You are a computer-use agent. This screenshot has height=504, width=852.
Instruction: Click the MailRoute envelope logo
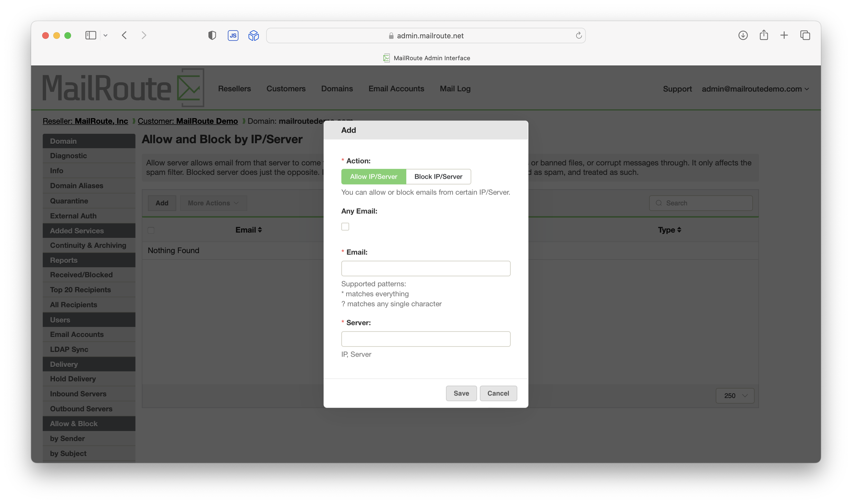pyautogui.click(x=190, y=88)
